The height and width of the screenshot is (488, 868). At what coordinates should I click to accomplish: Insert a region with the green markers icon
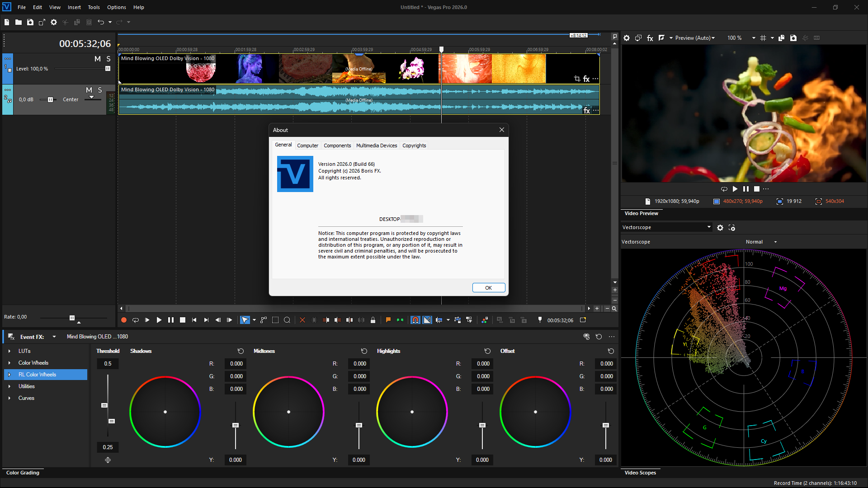[x=400, y=320]
